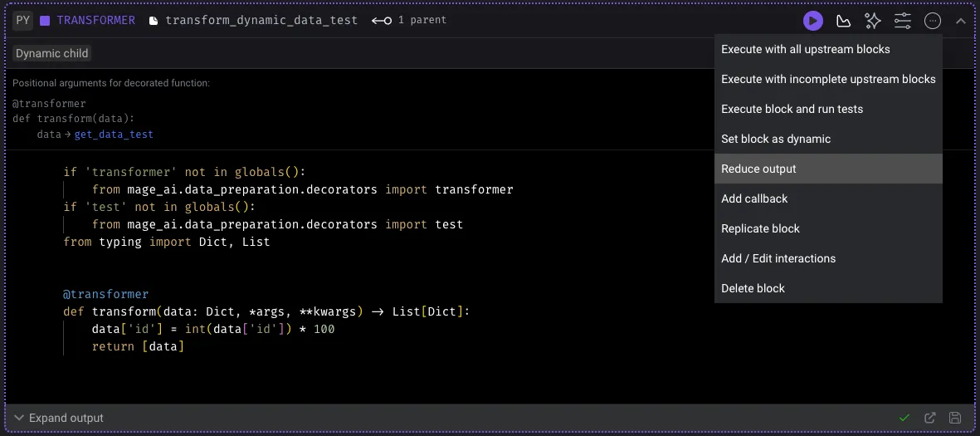Viewport: 980px width, 436px height.
Task: Choose Reduce output from the menu
Action: tap(828, 169)
